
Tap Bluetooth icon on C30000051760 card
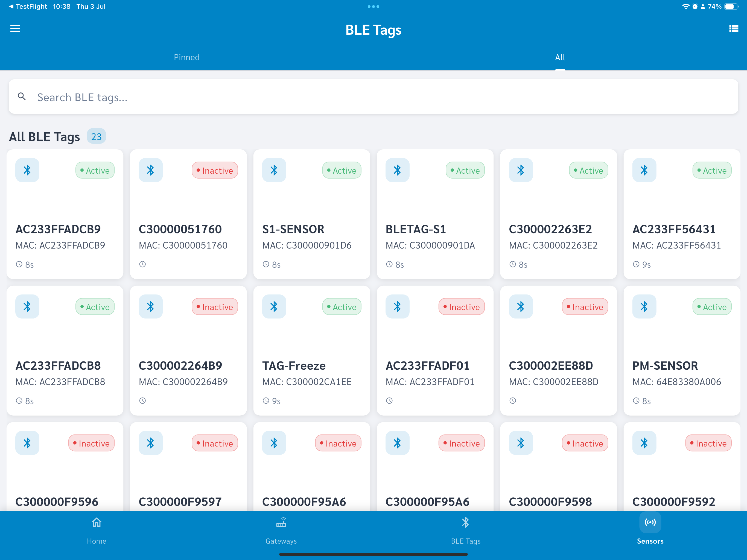tap(151, 170)
